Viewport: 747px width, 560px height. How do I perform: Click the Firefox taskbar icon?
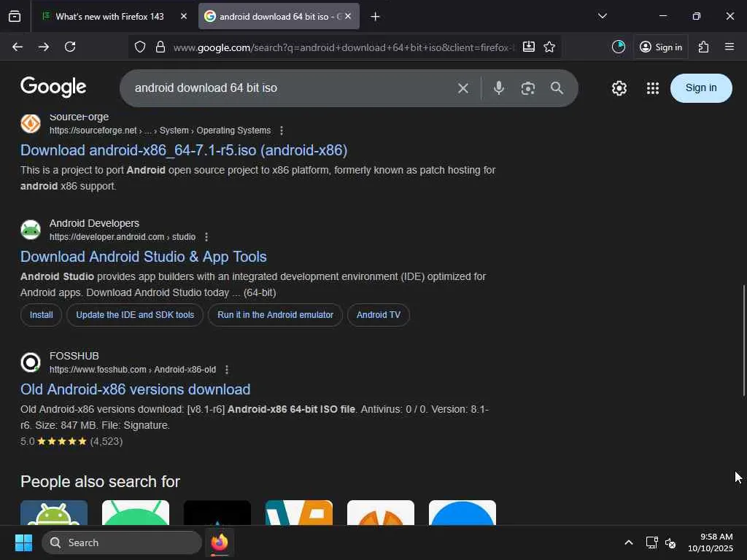tap(219, 542)
